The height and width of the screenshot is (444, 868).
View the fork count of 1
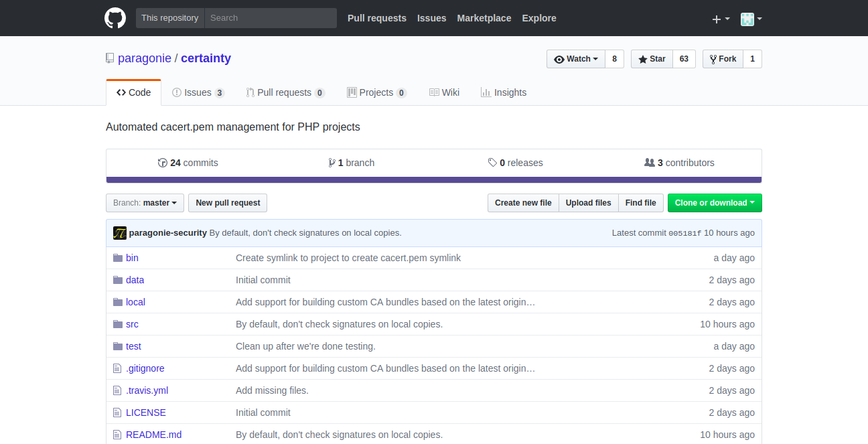point(752,59)
